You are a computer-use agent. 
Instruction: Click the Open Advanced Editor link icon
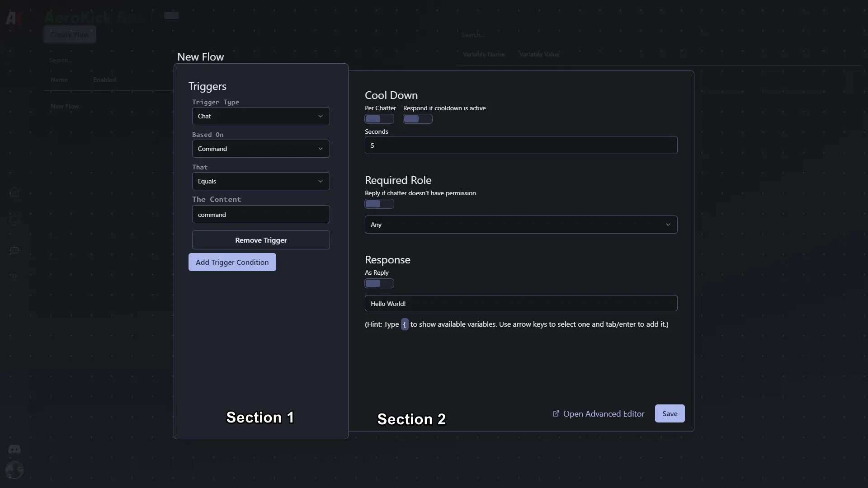coord(556,413)
